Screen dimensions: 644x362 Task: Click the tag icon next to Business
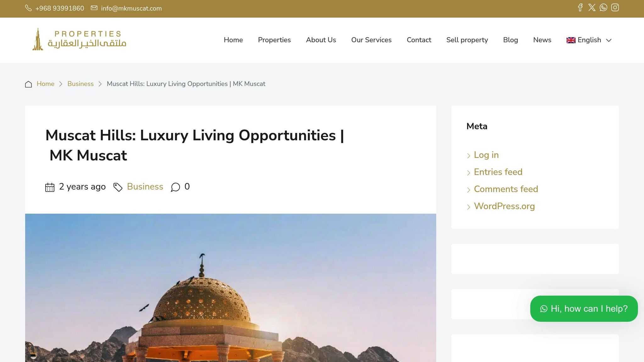[x=118, y=187]
